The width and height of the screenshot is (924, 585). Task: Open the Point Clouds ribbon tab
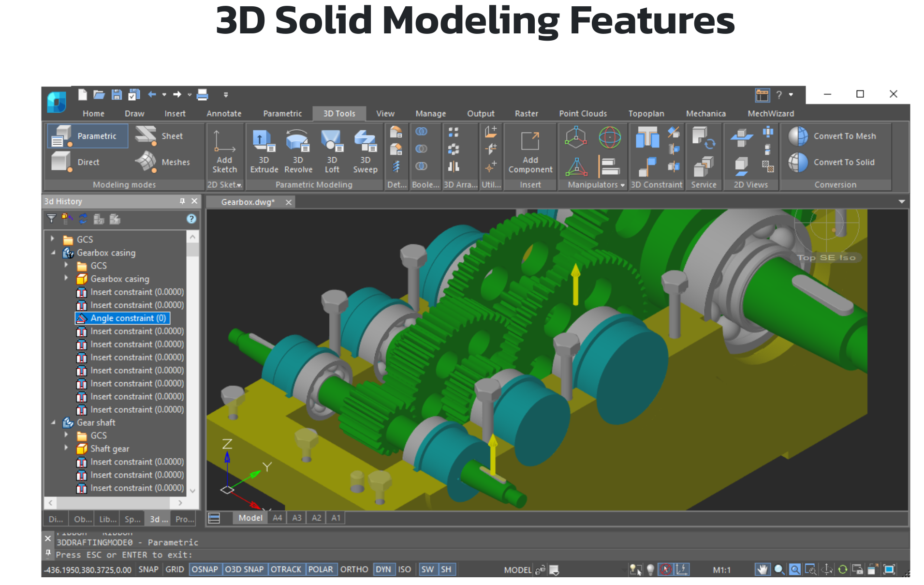point(583,113)
